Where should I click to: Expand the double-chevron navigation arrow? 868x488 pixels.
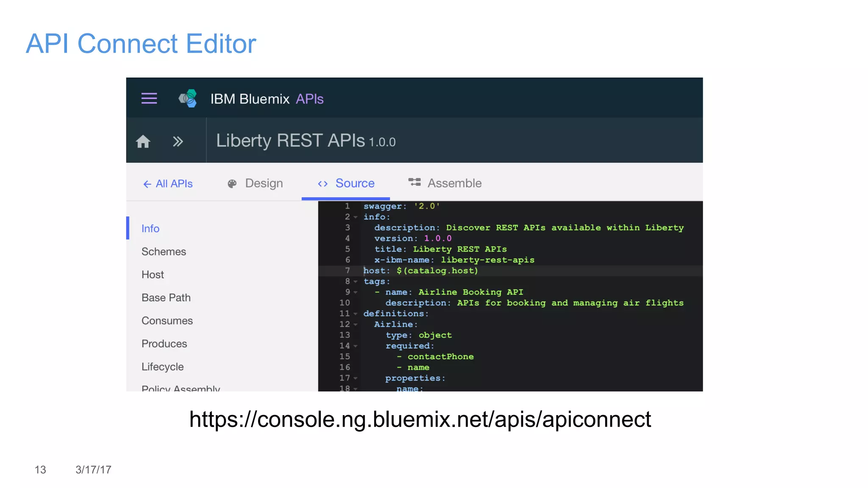click(178, 141)
